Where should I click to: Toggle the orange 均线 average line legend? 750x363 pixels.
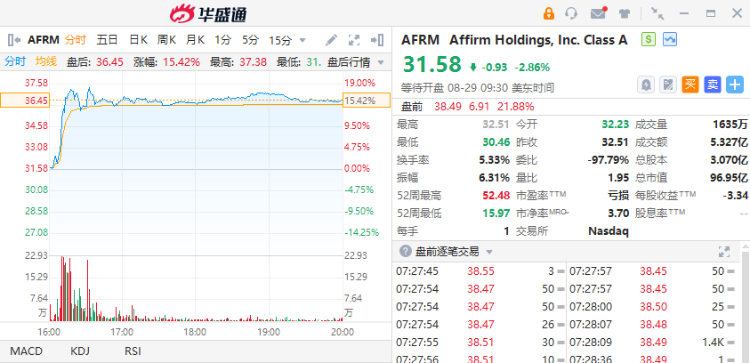tap(46, 62)
